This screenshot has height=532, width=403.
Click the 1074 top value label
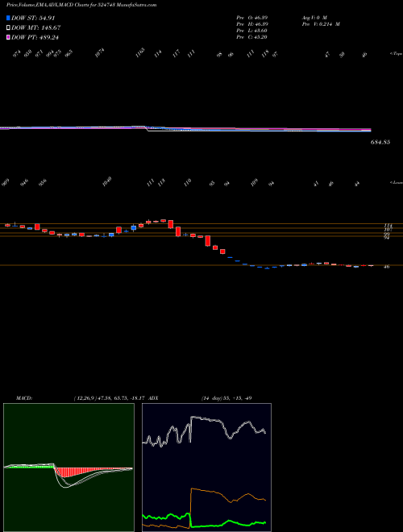(x=99, y=53)
